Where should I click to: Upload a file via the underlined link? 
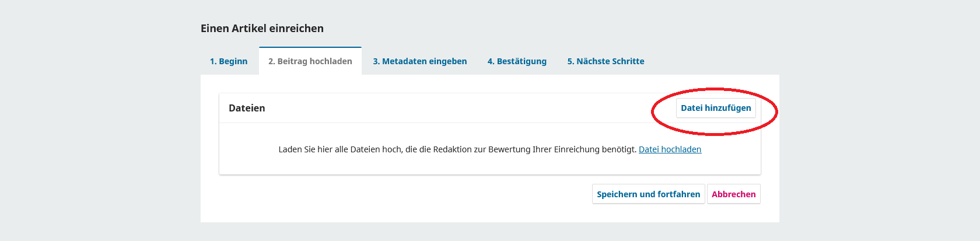(x=670, y=149)
